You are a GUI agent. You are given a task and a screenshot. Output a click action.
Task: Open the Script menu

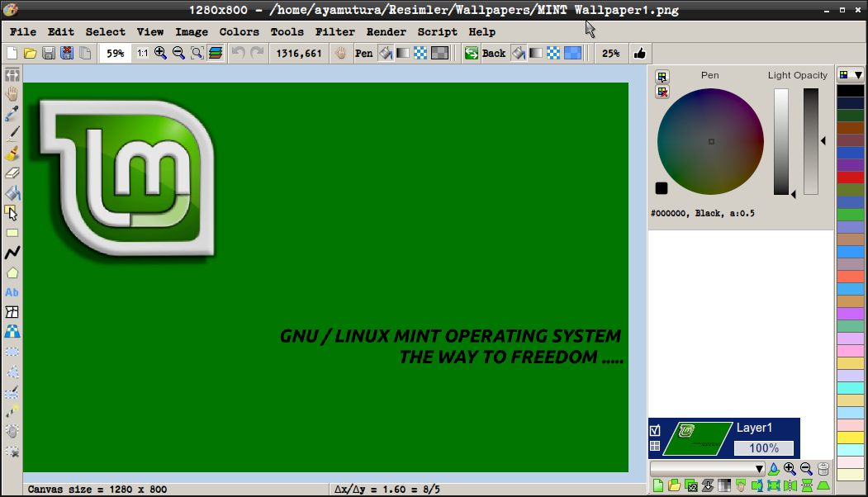(x=438, y=31)
